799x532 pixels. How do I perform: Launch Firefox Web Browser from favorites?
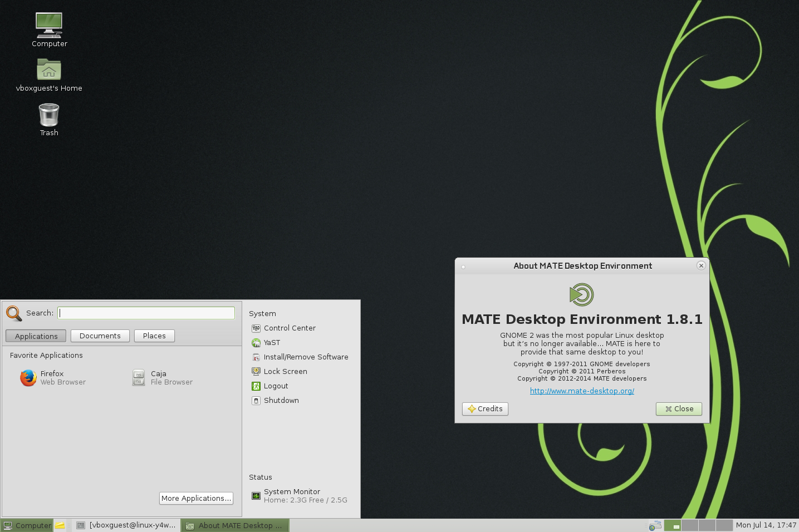click(52, 378)
